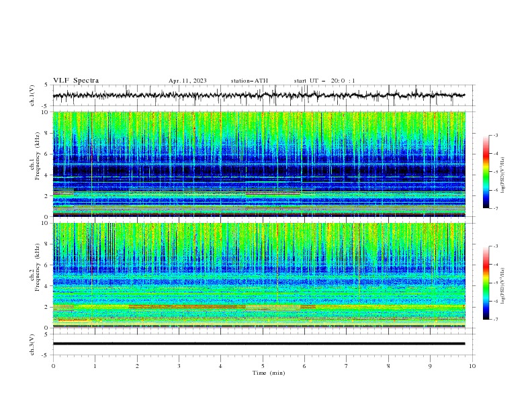Click the "9" tick on the time axis

430,366
